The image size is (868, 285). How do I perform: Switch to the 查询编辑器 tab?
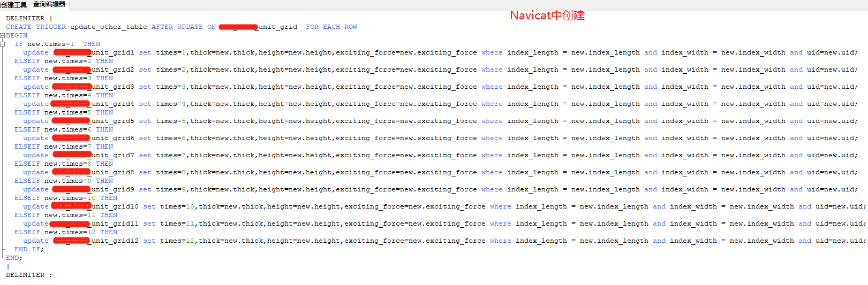click(49, 4)
